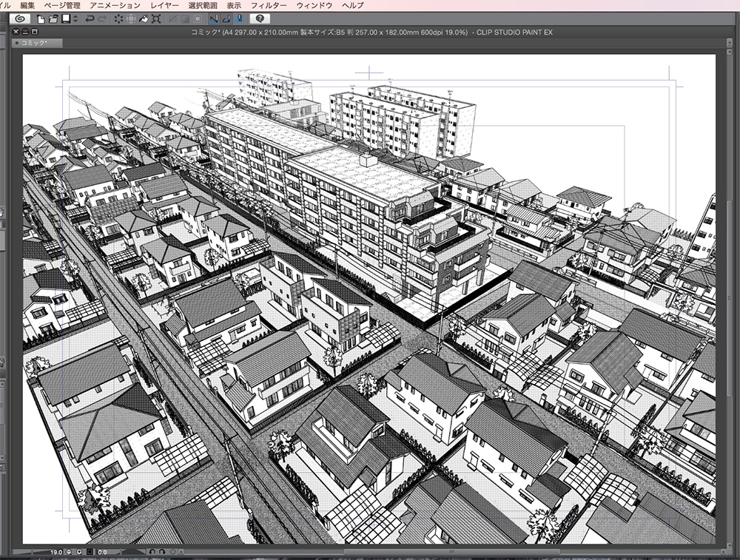This screenshot has width=740, height=560.
Task: Toggle snap to grid
Action: coord(240,18)
